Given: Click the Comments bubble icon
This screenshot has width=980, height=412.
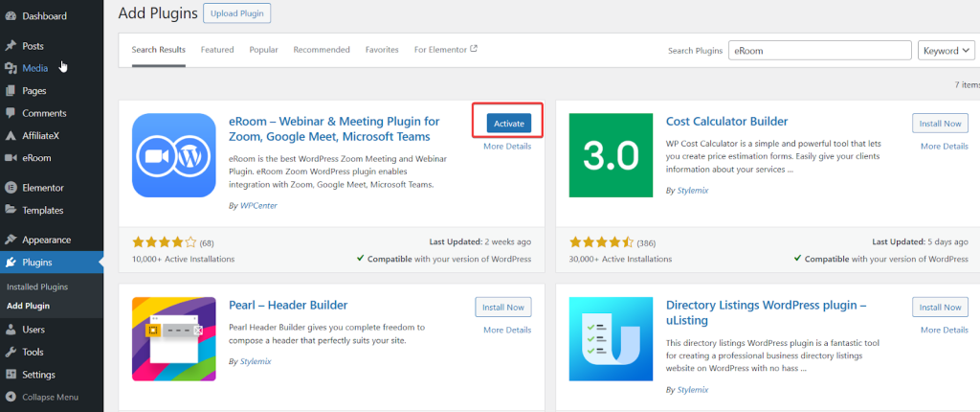Looking at the screenshot, I should [x=11, y=113].
